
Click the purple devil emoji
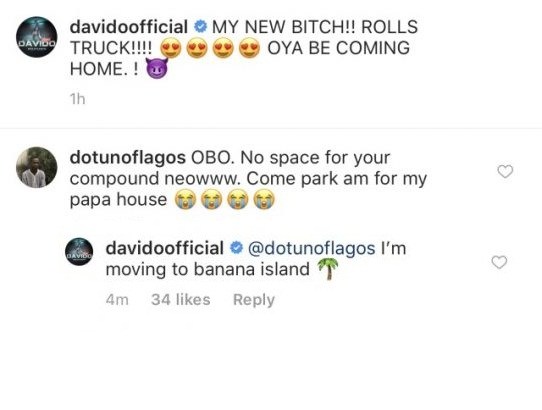pyautogui.click(x=157, y=68)
